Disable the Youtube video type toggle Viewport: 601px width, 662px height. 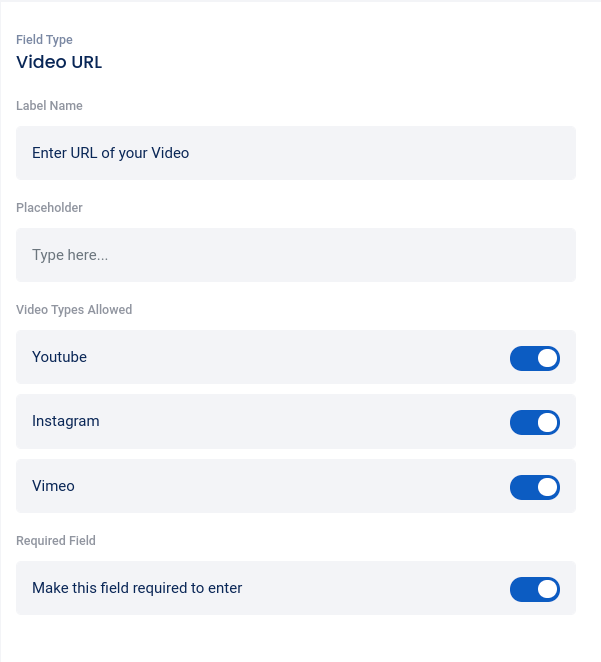pos(534,358)
